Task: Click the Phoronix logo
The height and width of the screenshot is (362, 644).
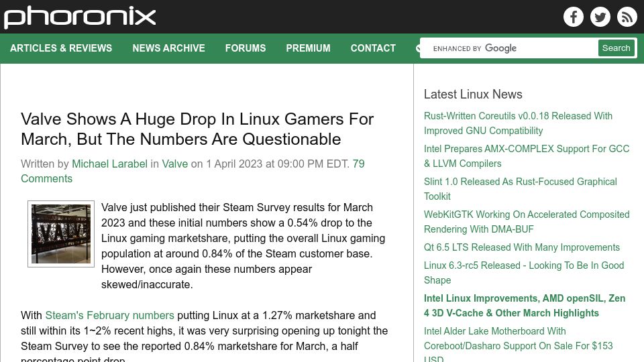Action: click(80, 17)
